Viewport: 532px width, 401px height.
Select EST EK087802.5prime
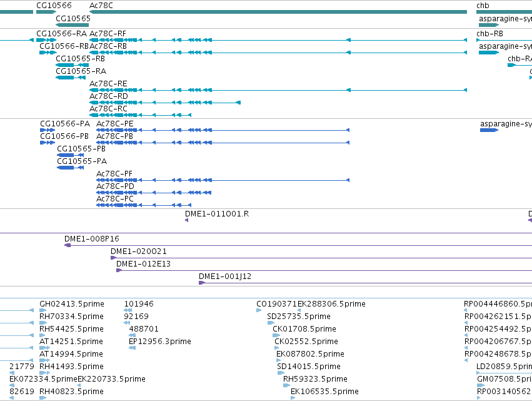(279, 360)
